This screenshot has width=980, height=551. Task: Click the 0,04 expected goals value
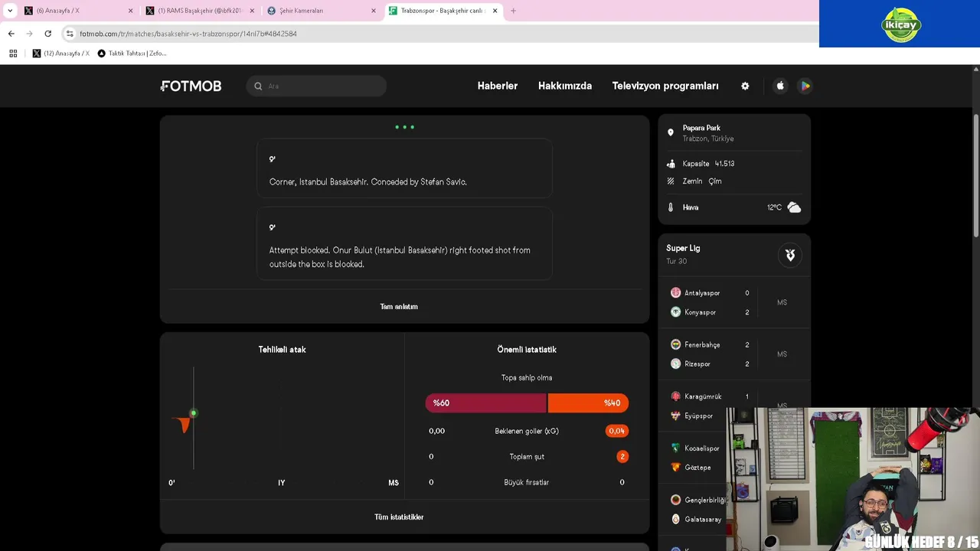click(616, 431)
